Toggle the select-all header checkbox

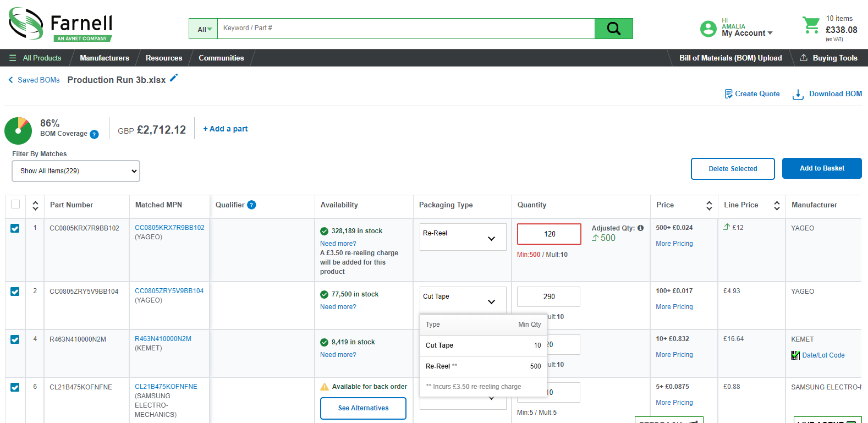coord(15,204)
